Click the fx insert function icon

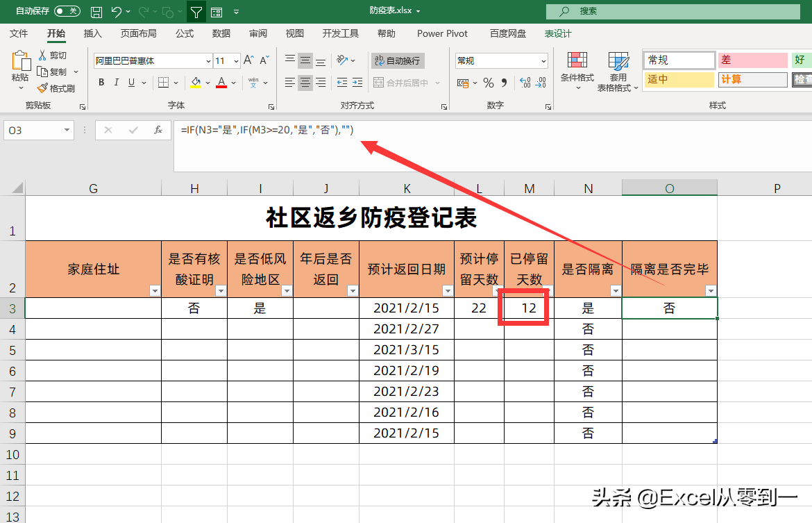(x=158, y=130)
